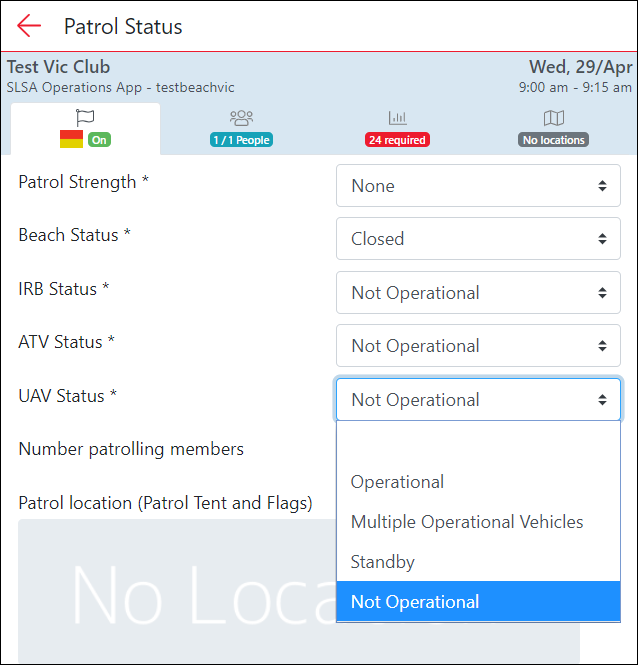Open the people group icon tab
This screenshot has height=665, width=638.
(x=241, y=119)
